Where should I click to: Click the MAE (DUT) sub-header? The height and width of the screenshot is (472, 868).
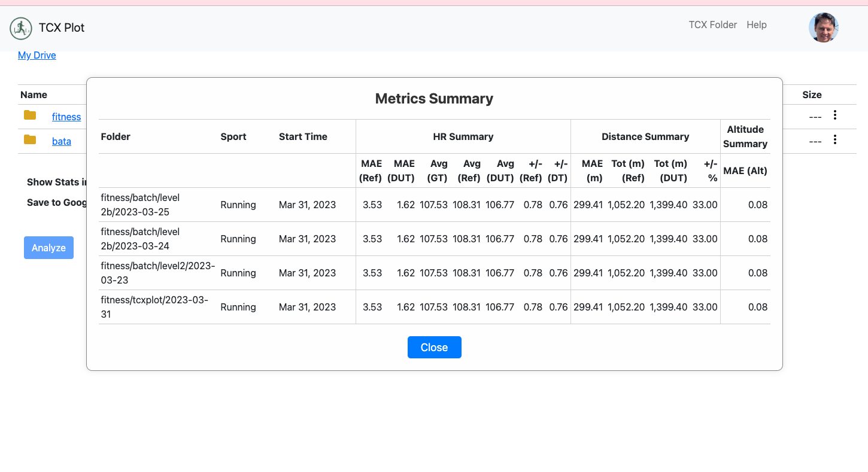coord(401,170)
